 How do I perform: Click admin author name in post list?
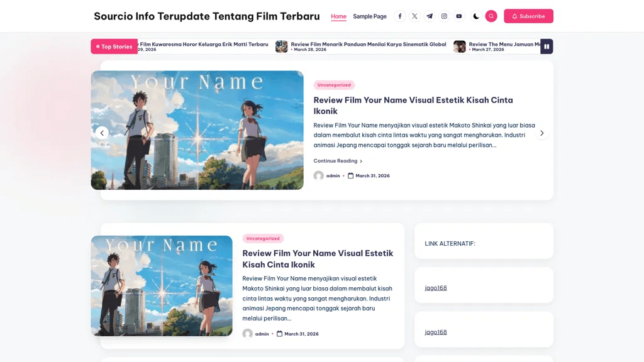pyautogui.click(x=262, y=334)
